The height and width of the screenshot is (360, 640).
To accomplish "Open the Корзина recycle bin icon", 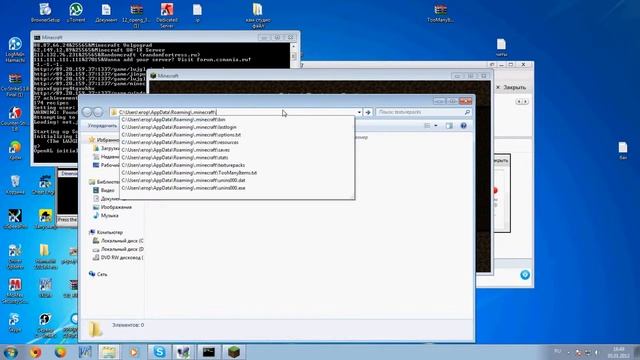I will point(15,184).
